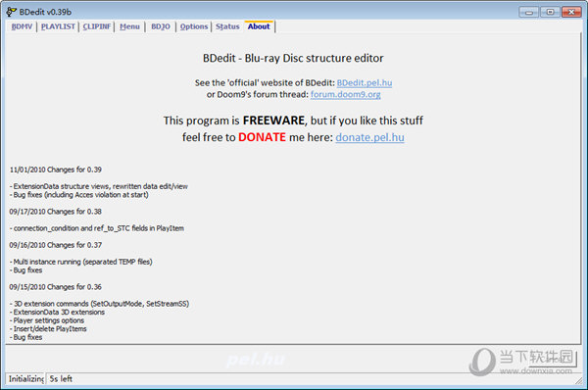The height and width of the screenshot is (390, 588).
Task: Click the bold FREEWARE word
Action: 273,121
